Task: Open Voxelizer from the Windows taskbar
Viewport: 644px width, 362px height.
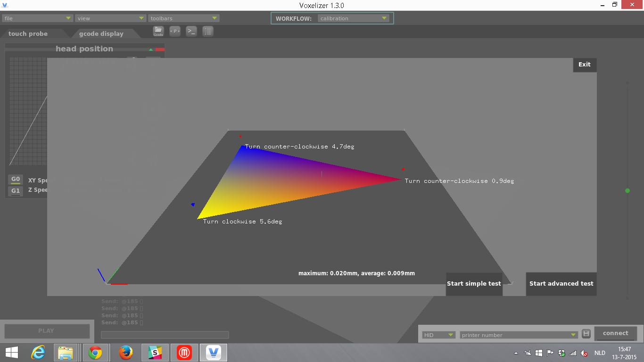Action: 214,353
